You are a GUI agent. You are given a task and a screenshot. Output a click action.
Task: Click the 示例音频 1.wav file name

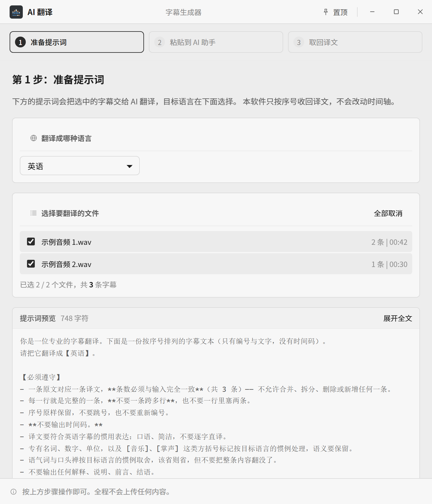66,242
